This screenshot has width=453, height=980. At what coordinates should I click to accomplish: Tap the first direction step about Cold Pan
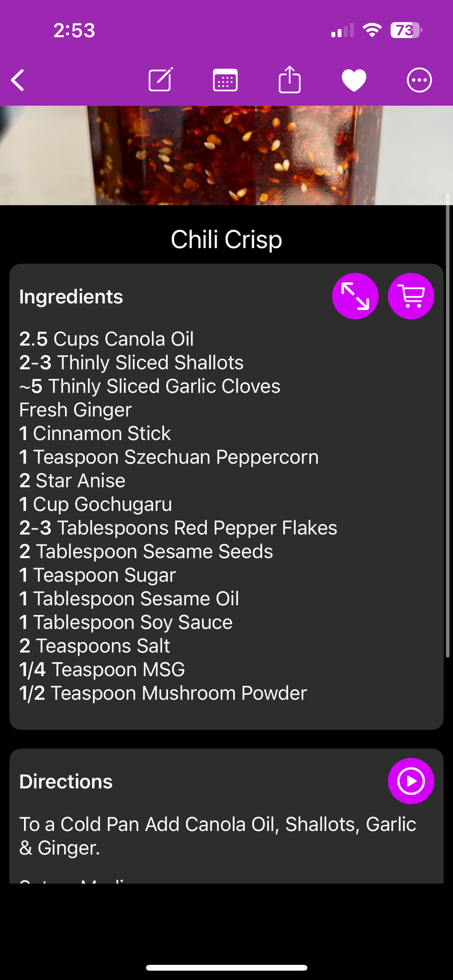pos(217,836)
